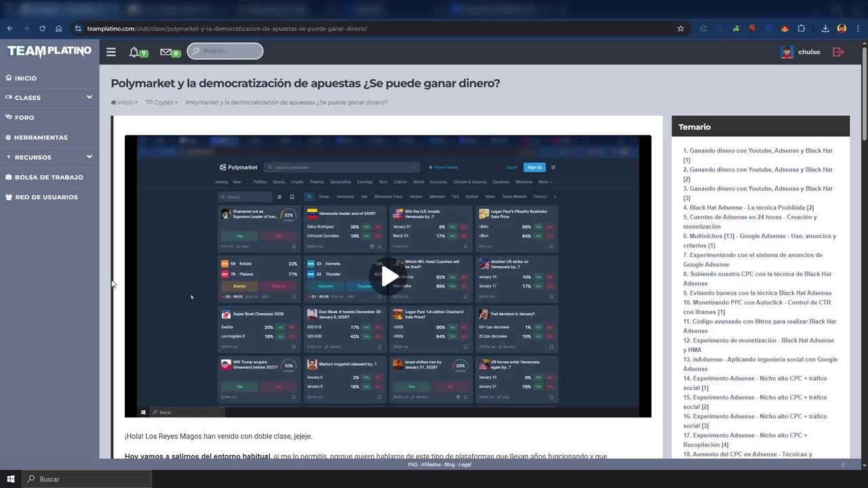Open the Afiliados footer link
868x488 pixels.
[x=431, y=465]
